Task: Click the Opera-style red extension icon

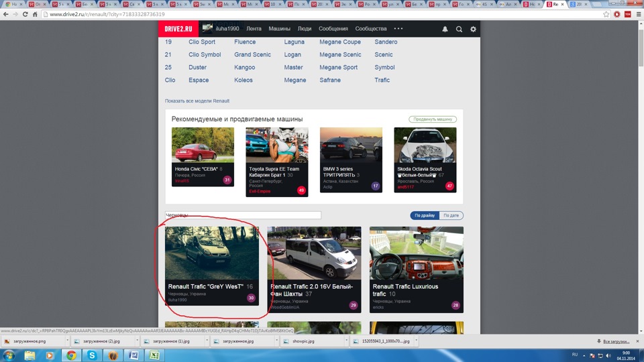Action: coord(617,14)
